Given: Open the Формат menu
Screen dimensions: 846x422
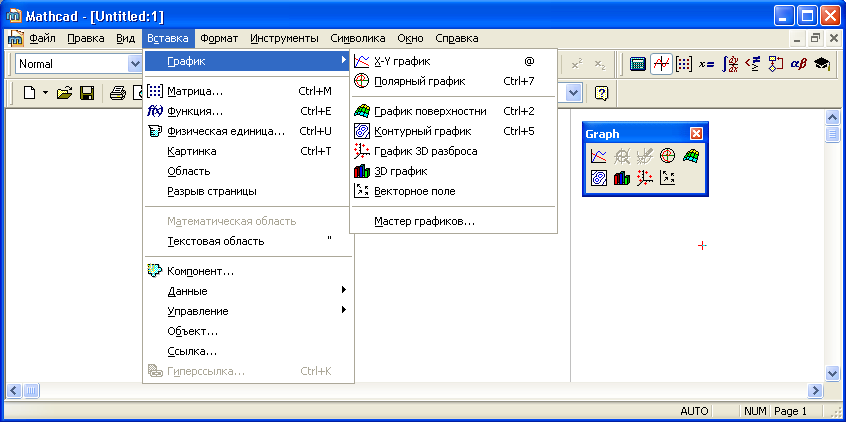Looking at the screenshot, I should (219, 38).
